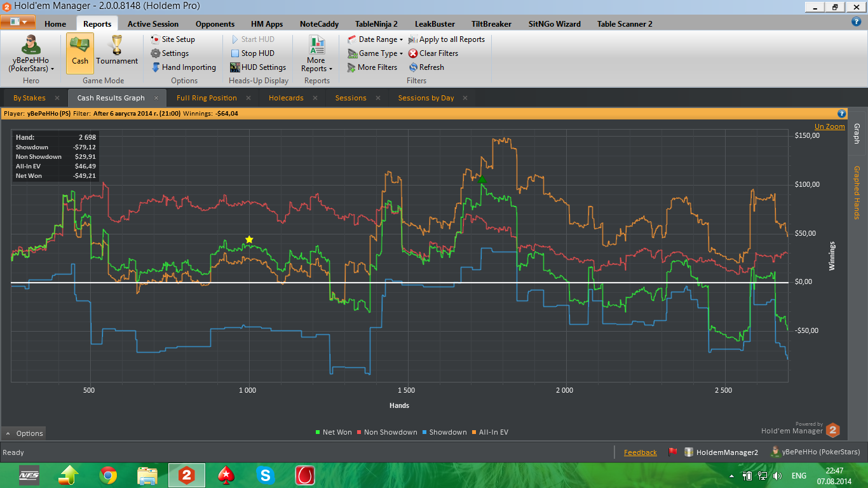
Task: Open the orange application menu button
Action: [18, 22]
